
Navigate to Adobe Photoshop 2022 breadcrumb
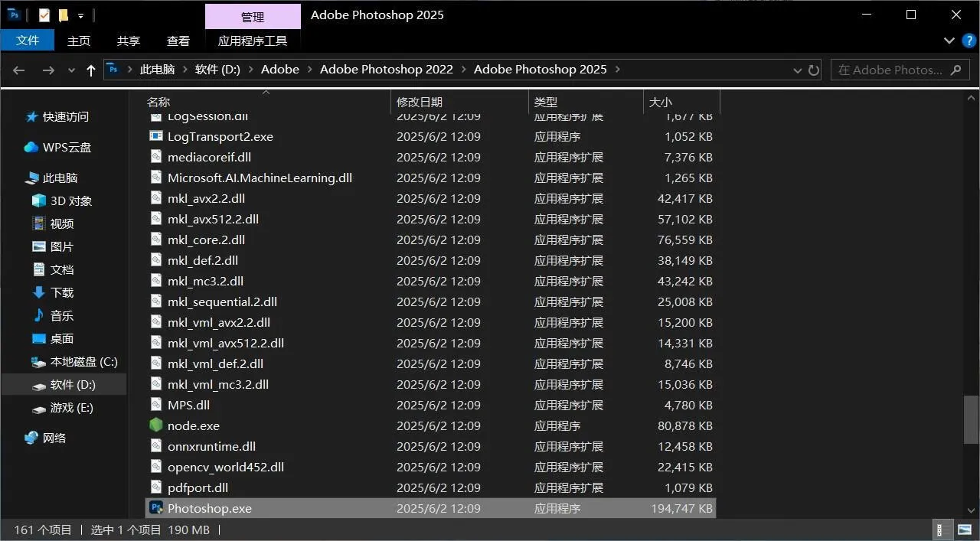pyautogui.click(x=387, y=70)
